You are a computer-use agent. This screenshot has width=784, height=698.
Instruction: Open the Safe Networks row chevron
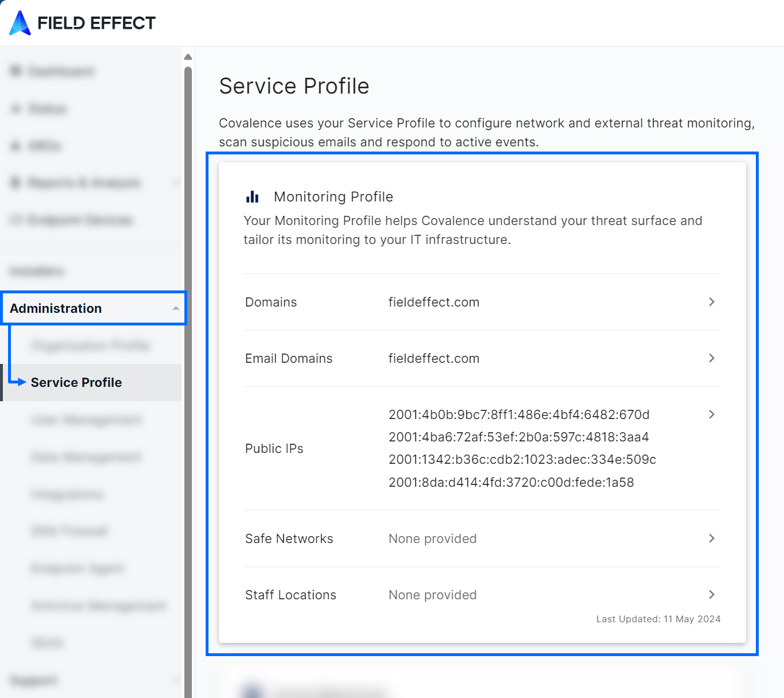coord(712,538)
